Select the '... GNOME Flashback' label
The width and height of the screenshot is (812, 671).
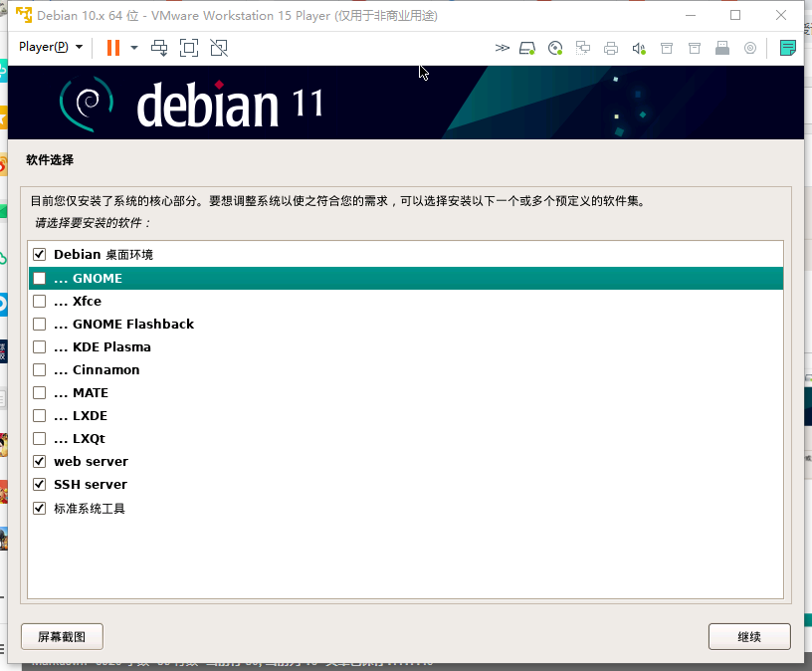(x=123, y=324)
